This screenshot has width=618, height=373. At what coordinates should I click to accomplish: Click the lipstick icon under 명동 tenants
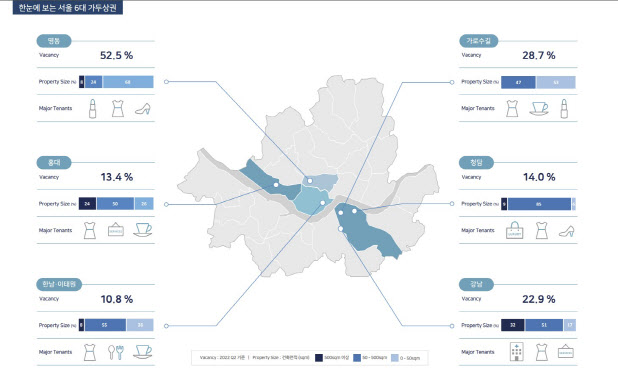93,108
